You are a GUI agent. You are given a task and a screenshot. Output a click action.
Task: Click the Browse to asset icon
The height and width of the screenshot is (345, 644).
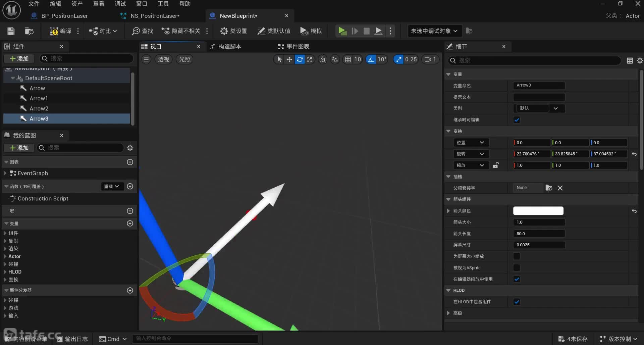click(x=29, y=31)
